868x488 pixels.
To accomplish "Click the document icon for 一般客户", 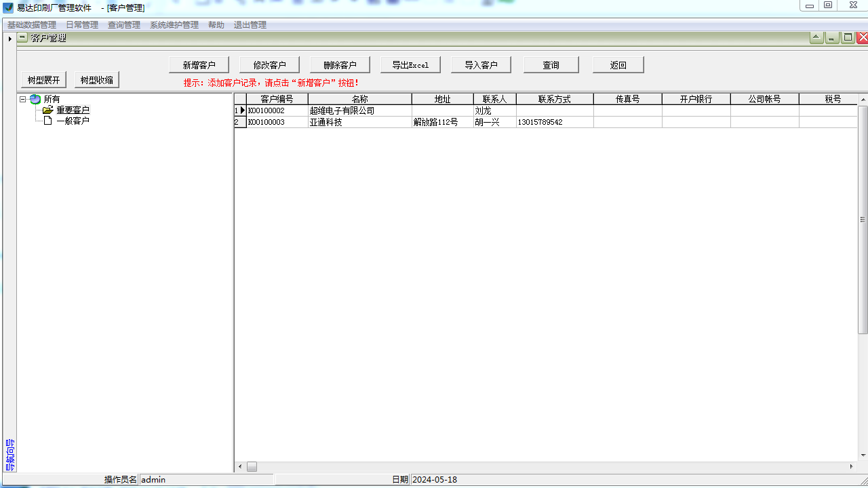I will coord(47,121).
